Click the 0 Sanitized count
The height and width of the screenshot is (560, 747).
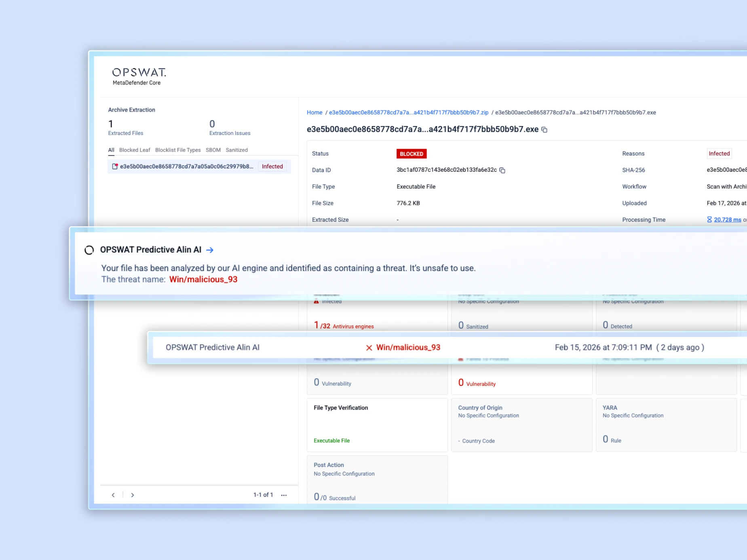(473, 325)
